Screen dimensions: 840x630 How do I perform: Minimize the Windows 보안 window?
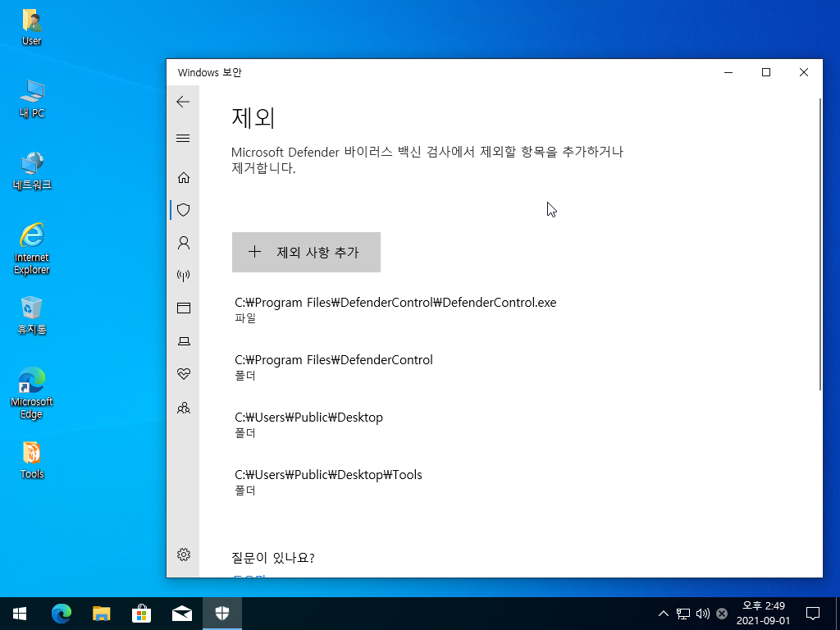click(x=728, y=72)
